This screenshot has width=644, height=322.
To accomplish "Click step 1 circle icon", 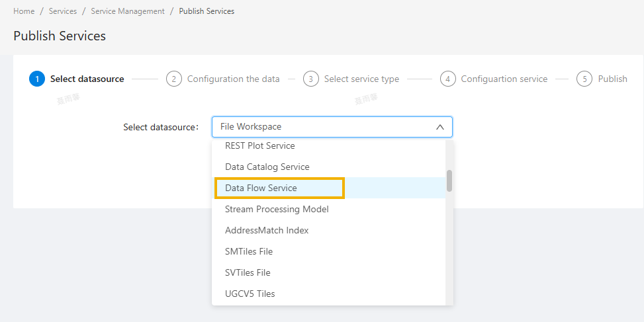I will [37, 79].
